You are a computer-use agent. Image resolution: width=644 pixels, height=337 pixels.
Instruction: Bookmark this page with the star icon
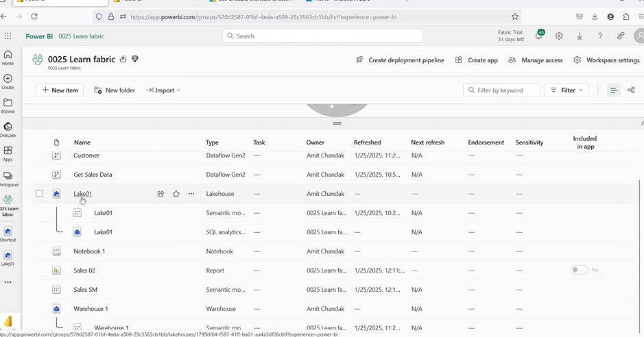[515, 17]
